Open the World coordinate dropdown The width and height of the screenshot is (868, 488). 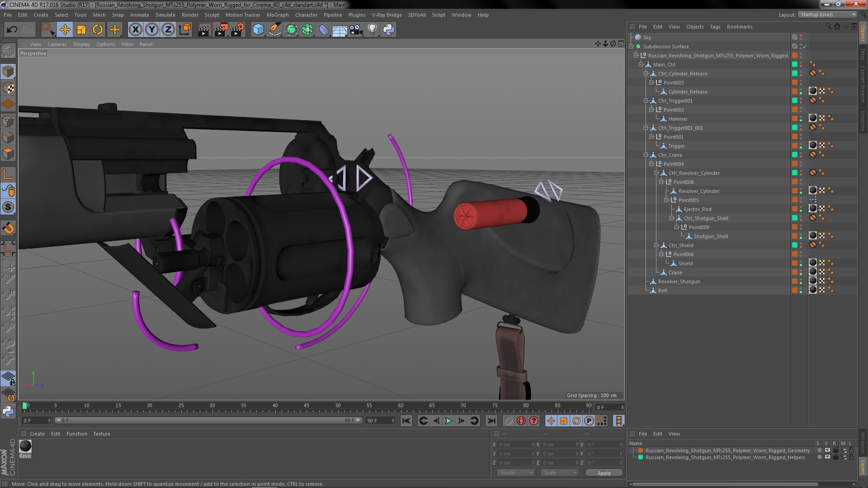515,473
